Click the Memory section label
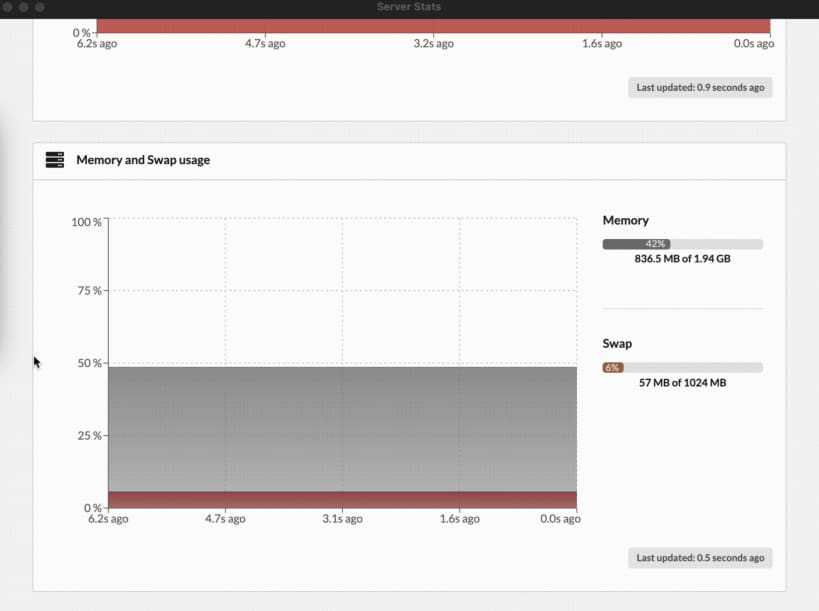819x611 pixels. tap(625, 220)
